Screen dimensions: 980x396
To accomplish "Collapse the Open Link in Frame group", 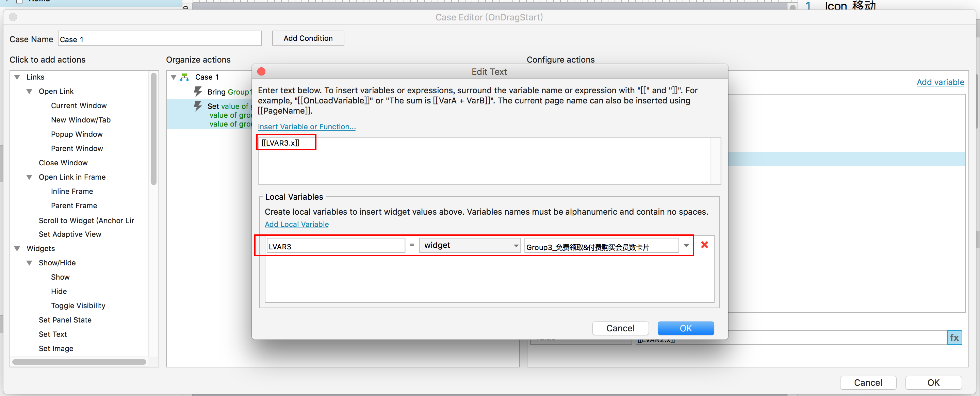I will pyautogui.click(x=29, y=177).
